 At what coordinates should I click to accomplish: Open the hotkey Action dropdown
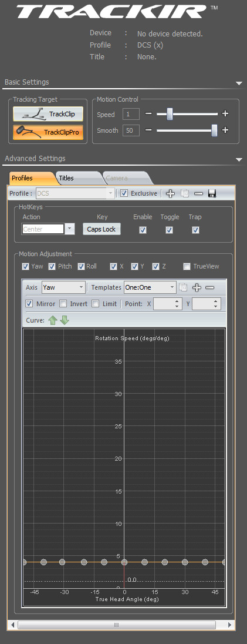pyautogui.click(x=70, y=229)
